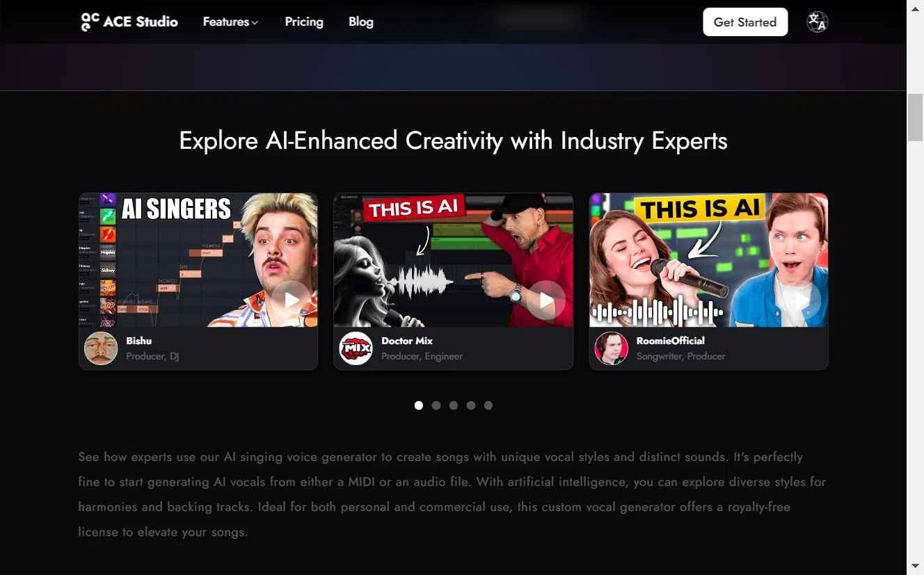The image size is (924, 575).
Task: Open the AI SINGERS video thumbnail
Action: 198,260
